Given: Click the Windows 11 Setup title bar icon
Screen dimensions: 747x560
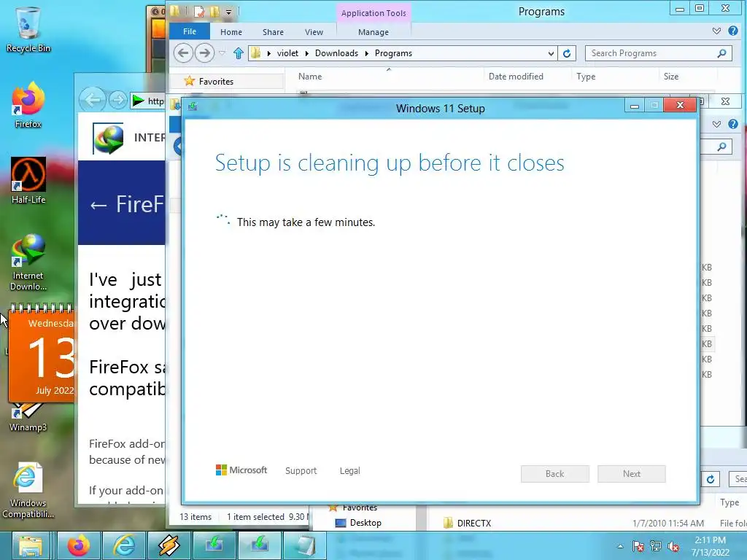Looking at the screenshot, I should [x=193, y=106].
